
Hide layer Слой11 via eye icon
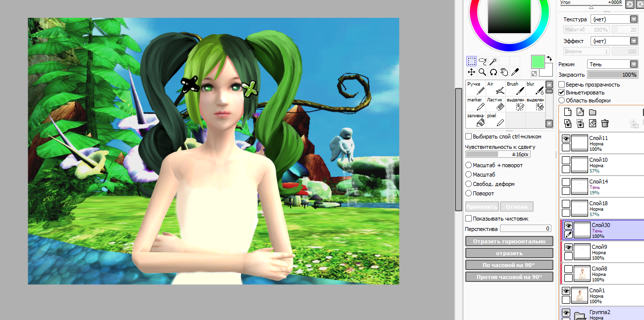click(x=566, y=139)
